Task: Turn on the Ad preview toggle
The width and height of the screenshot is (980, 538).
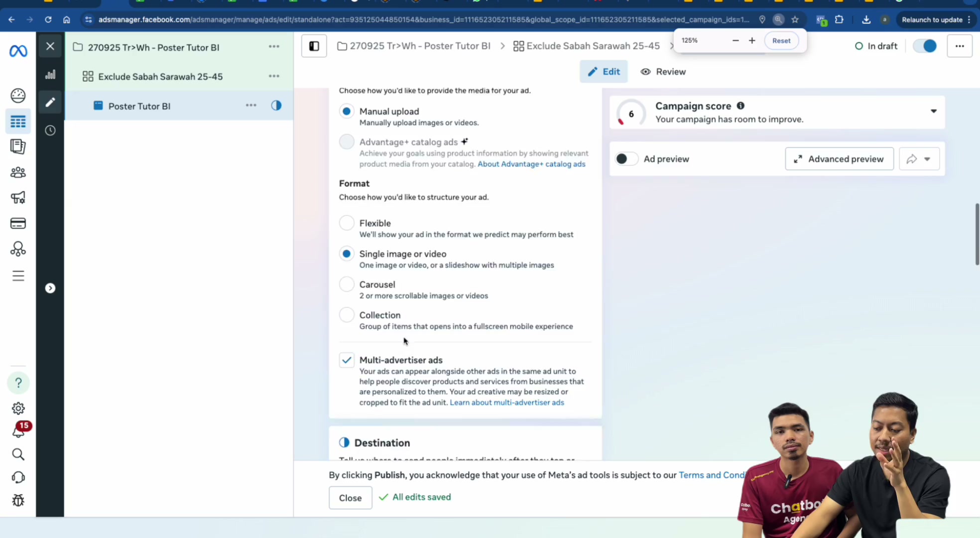Action: point(626,159)
